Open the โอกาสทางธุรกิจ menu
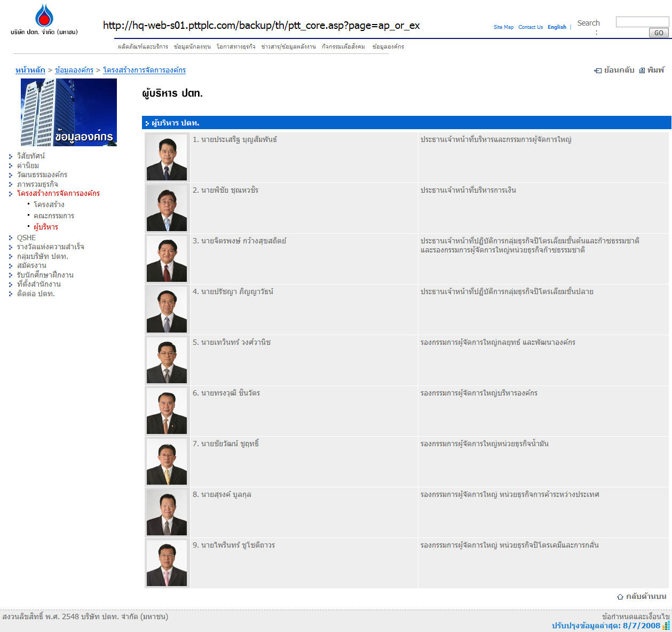The height and width of the screenshot is (632, 672). click(236, 47)
